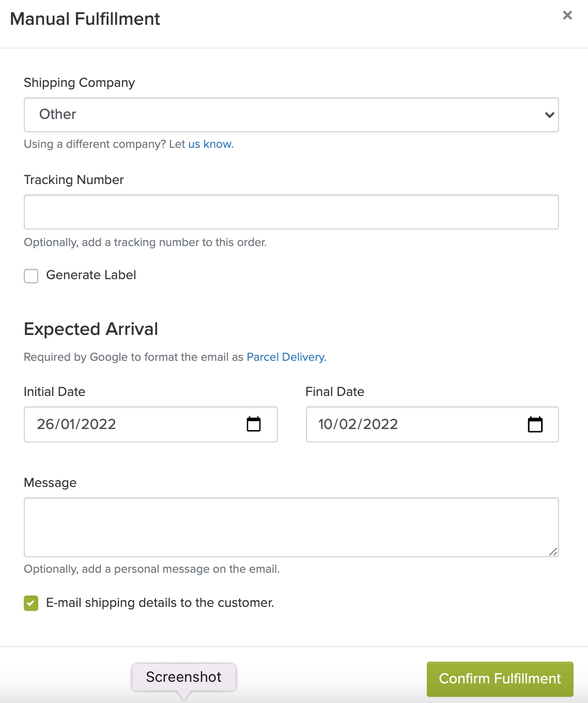Open the Parcel Delivery link
This screenshot has height=703, width=588.
pyautogui.click(x=287, y=357)
